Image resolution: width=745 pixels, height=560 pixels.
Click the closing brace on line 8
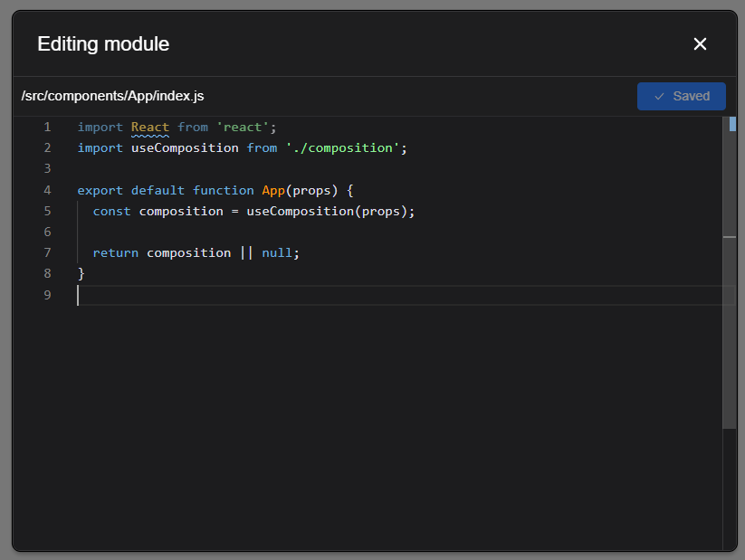81,273
